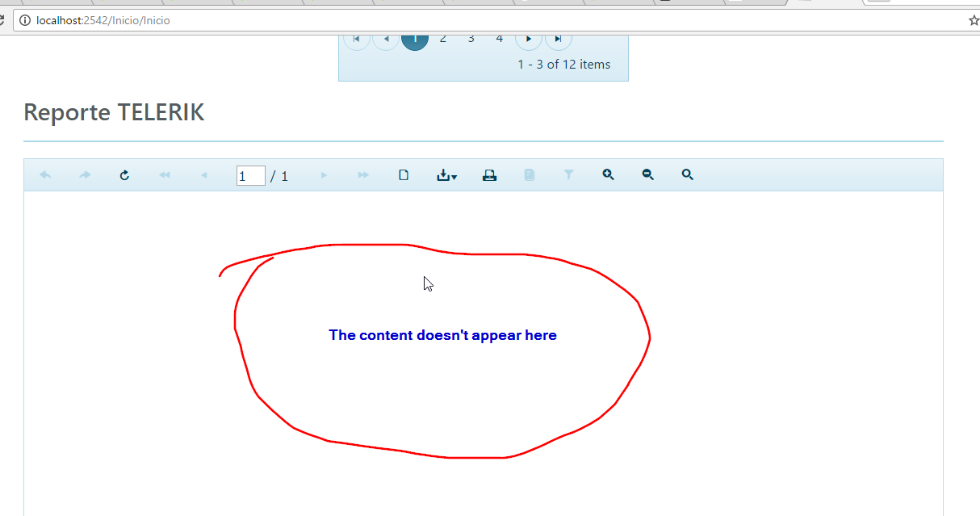
Task: Open the report export dropdown
Action: [446, 175]
